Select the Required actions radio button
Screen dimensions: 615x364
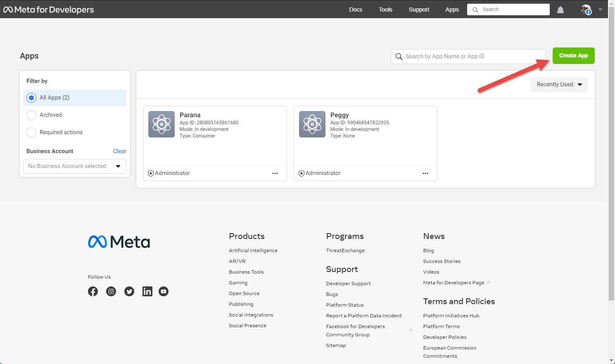31,132
